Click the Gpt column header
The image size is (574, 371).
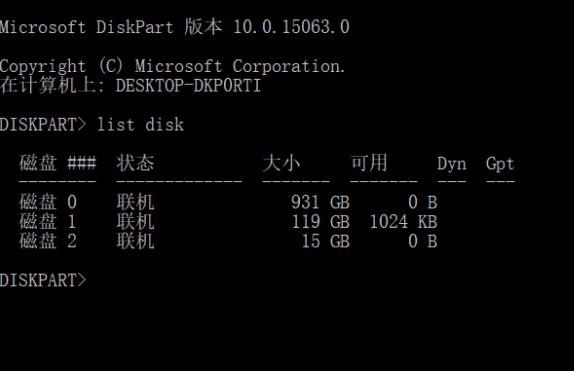(x=500, y=164)
